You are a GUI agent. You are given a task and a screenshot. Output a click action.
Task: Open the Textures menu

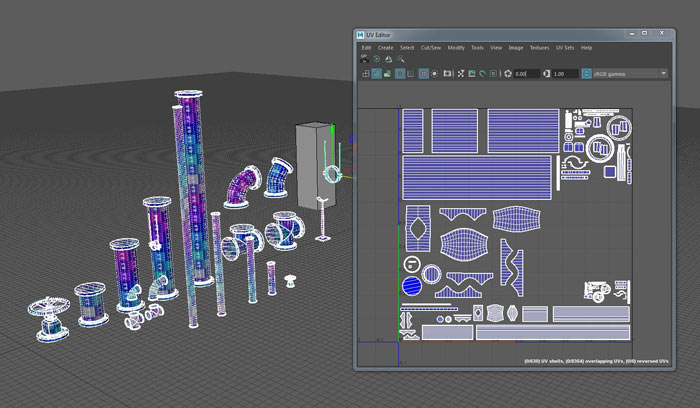coord(540,47)
